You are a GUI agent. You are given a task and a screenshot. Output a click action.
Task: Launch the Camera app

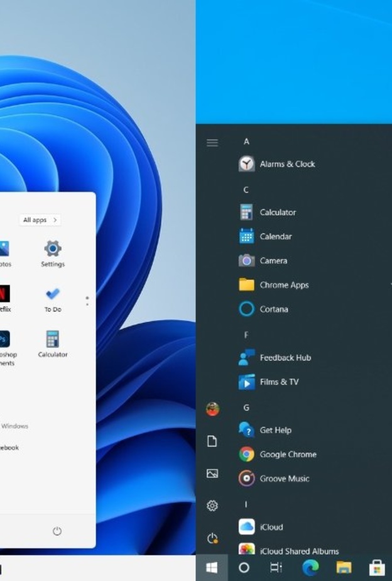(273, 261)
